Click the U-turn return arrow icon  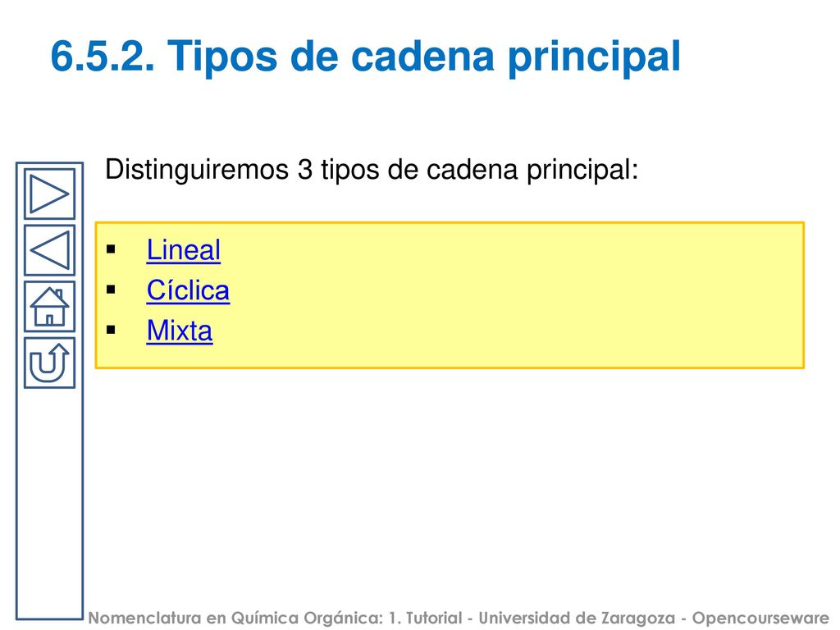point(49,363)
